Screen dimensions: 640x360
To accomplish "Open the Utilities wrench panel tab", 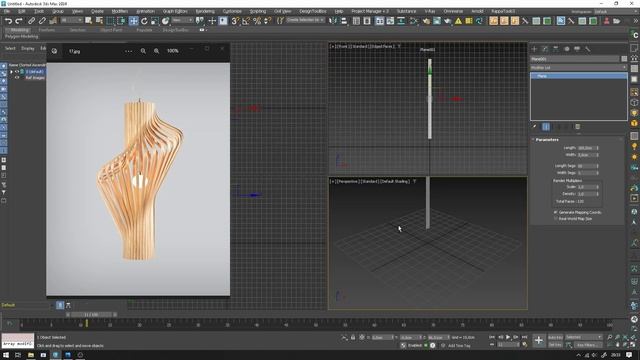I will pos(587,49).
